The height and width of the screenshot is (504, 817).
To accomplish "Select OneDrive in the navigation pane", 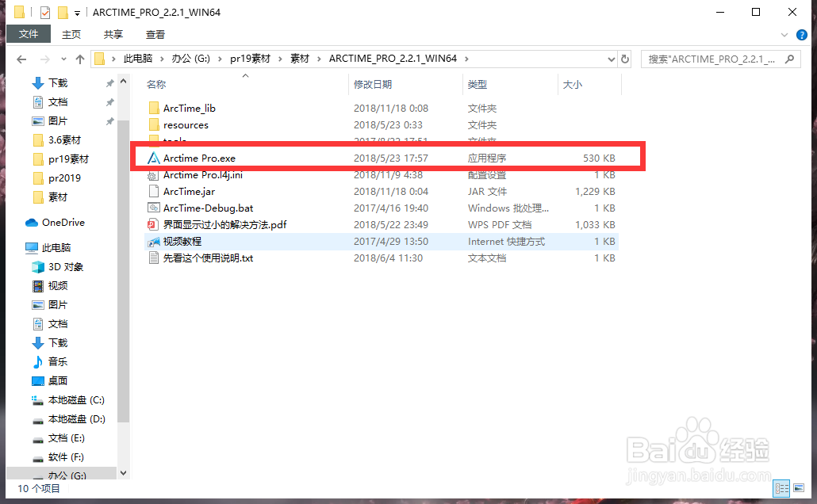I will click(63, 223).
